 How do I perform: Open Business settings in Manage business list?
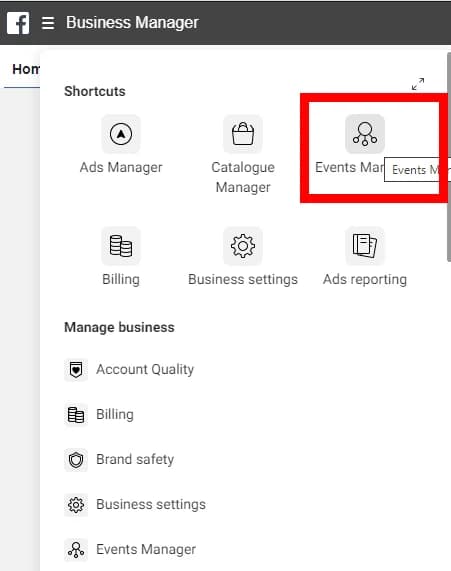151,504
